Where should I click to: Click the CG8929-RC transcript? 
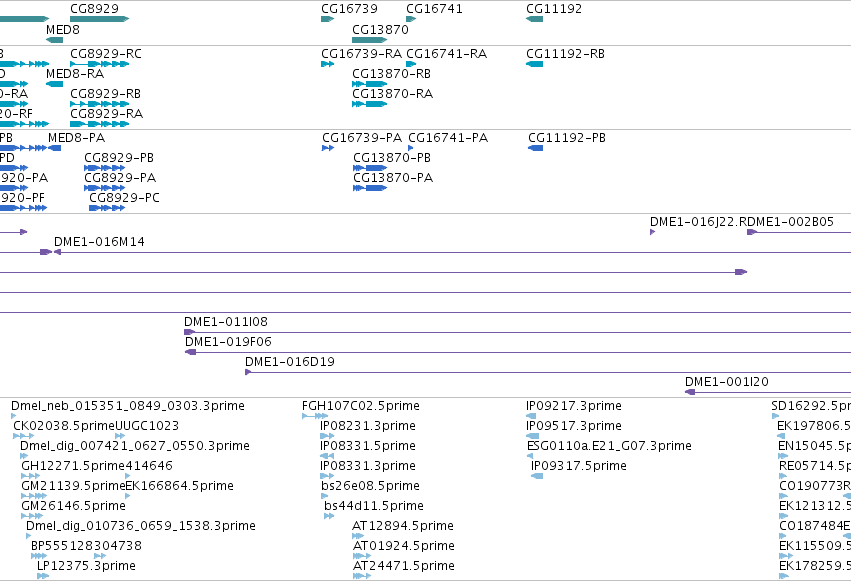pyautogui.click(x=99, y=64)
